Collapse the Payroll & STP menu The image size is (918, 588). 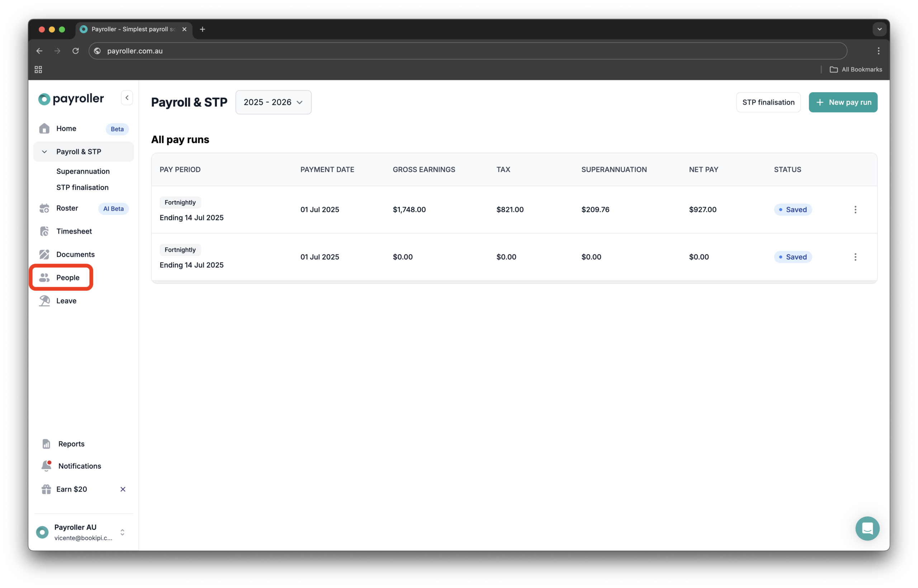pyautogui.click(x=44, y=152)
